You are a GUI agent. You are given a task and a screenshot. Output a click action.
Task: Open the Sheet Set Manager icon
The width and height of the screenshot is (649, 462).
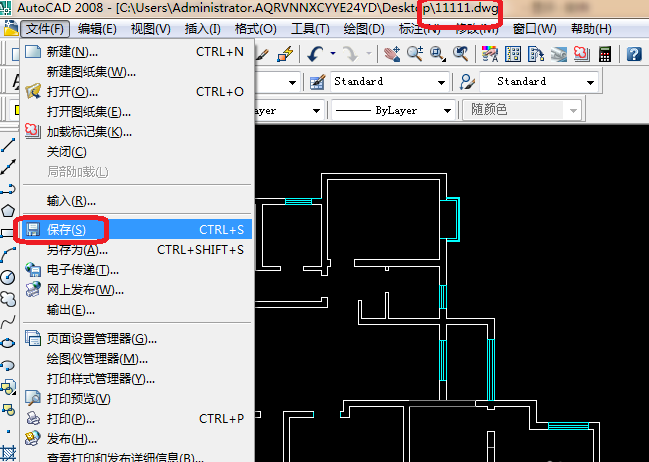pyautogui.click(x=559, y=54)
